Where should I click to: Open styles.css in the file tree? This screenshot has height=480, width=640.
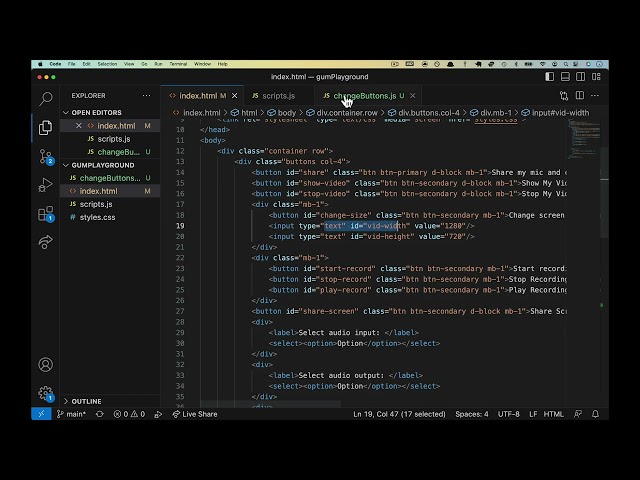pyautogui.click(x=110, y=217)
